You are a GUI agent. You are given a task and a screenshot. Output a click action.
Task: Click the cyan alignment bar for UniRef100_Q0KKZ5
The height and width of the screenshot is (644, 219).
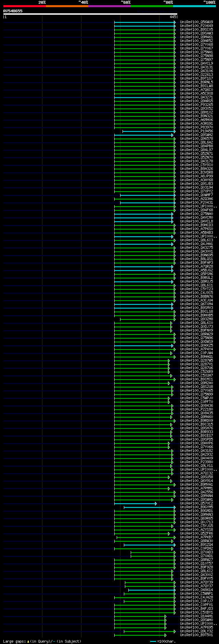point(144,346)
